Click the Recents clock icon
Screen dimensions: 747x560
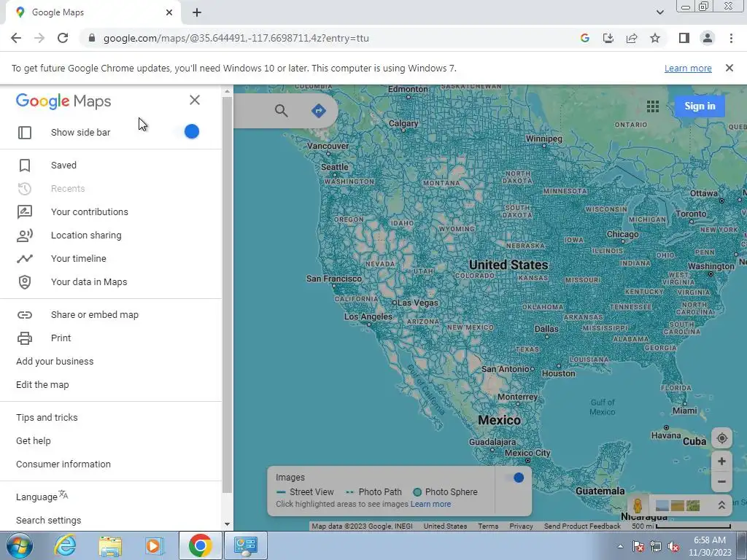click(25, 189)
